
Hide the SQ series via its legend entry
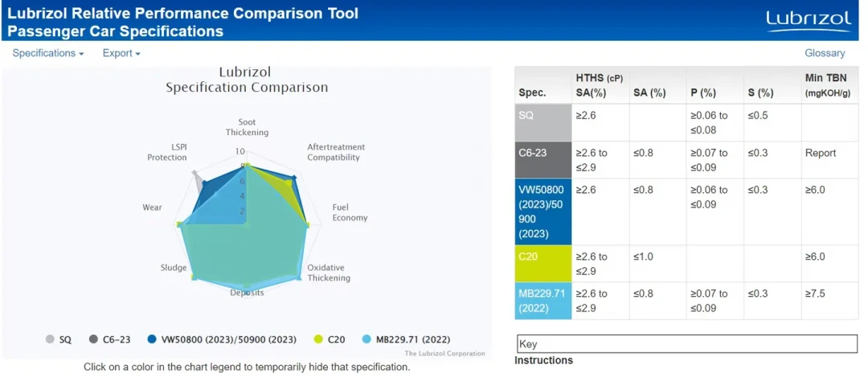click(59, 339)
